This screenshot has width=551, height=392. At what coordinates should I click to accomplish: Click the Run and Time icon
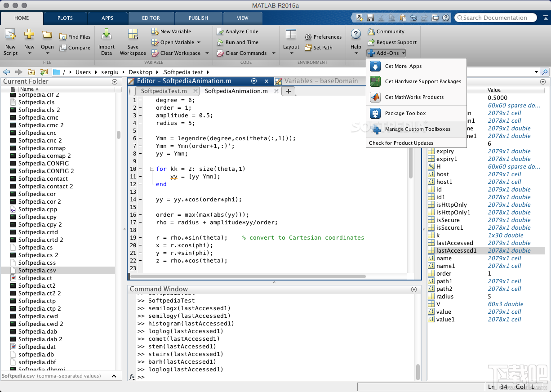coord(237,42)
